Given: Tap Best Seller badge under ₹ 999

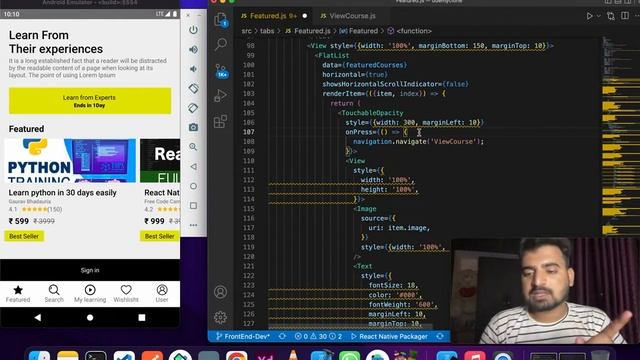Looking at the screenshot, I should tap(160, 236).
